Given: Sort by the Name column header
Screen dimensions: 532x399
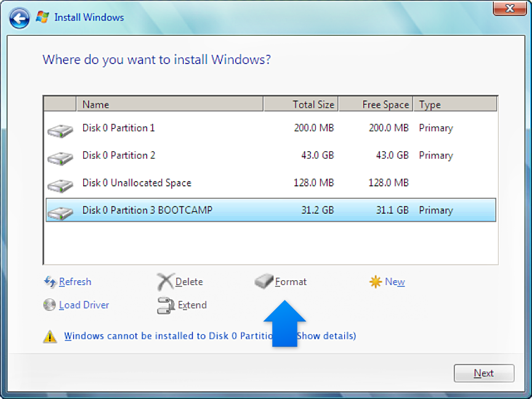Looking at the screenshot, I should tap(170, 104).
